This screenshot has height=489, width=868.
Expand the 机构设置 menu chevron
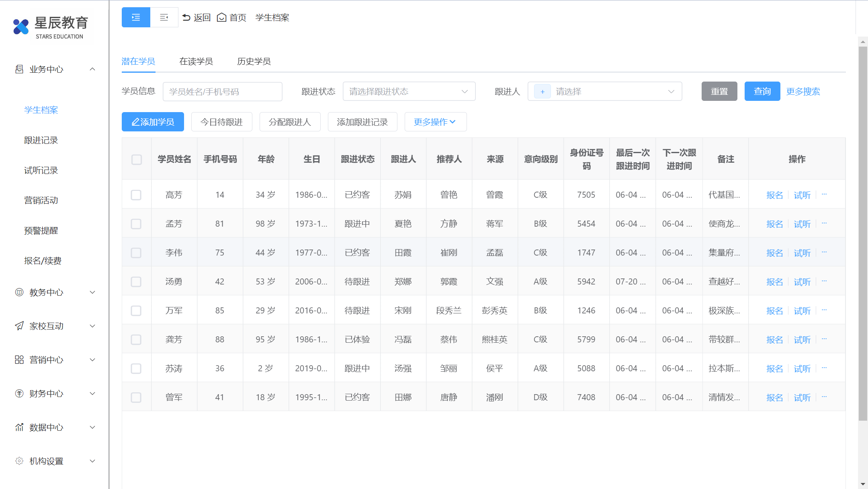(x=92, y=461)
